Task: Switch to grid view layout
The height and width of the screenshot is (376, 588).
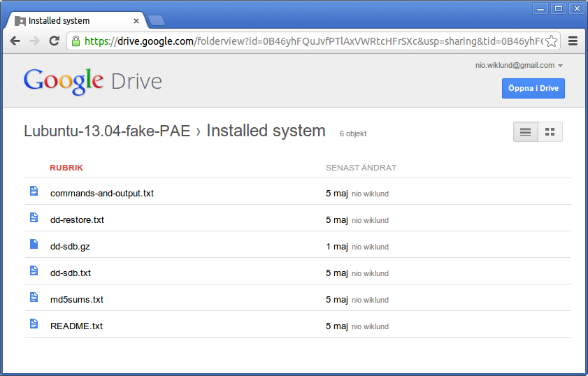Action: coord(550,131)
